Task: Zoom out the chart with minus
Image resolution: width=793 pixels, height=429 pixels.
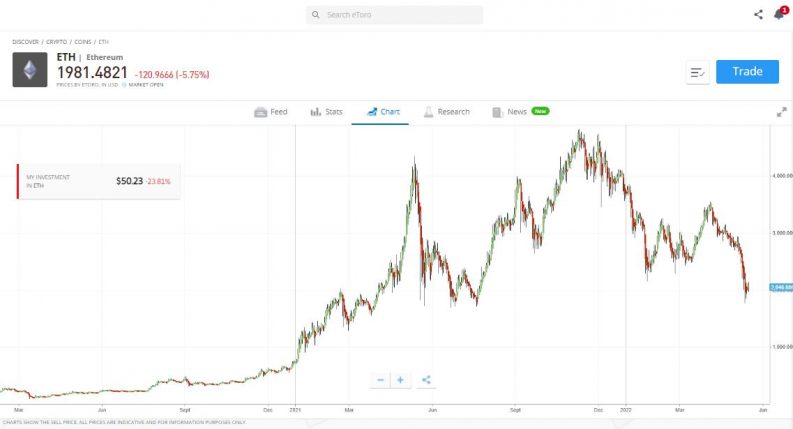Action: coord(380,380)
